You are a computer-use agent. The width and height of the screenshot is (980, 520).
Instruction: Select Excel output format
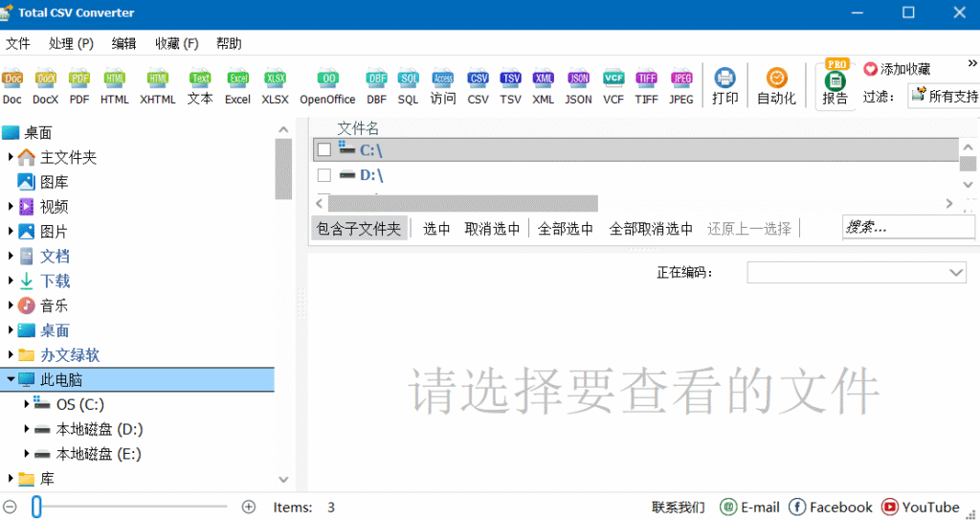tap(237, 86)
